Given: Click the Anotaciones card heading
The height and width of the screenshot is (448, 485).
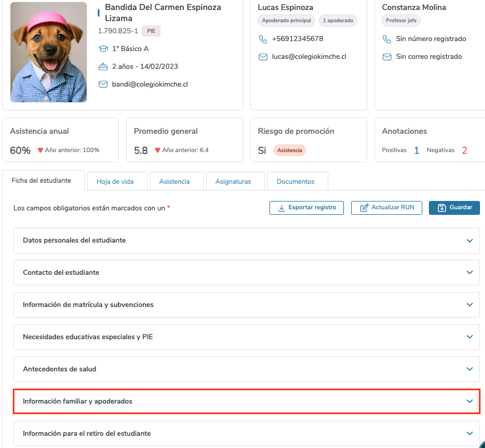Looking at the screenshot, I should tap(404, 131).
